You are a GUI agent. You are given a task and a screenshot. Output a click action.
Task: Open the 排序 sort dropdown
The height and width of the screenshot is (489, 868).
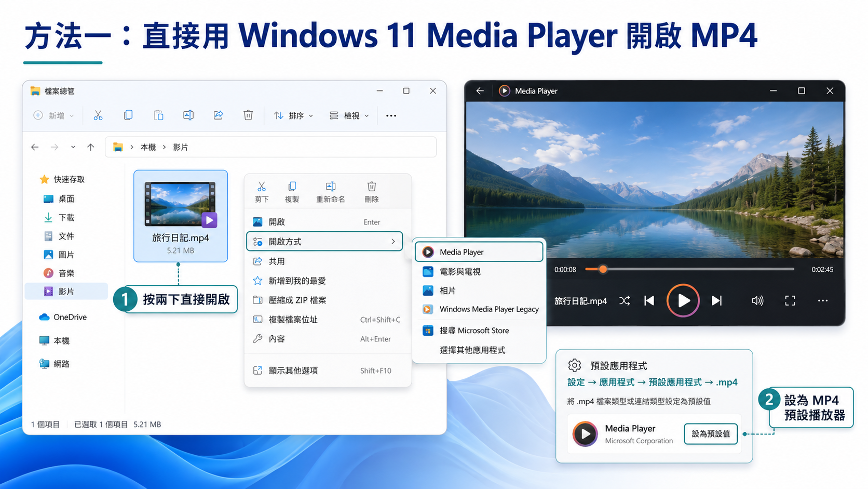pyautogui.click(x=293, y=115)
